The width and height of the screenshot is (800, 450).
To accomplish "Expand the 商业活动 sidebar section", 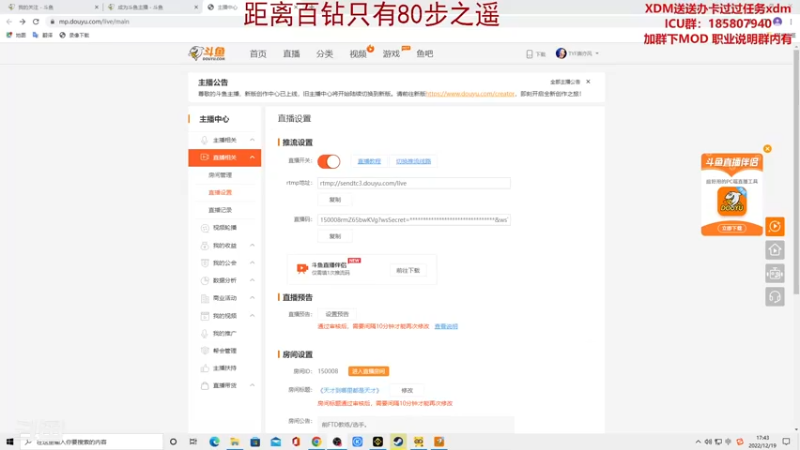I will (x=252, y=298).
